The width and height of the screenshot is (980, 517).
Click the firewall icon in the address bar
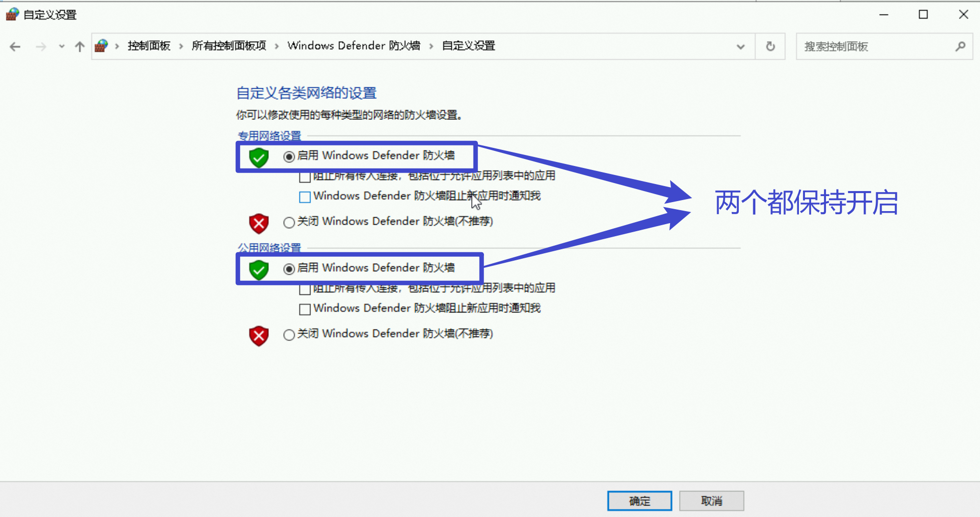(x=101, y=46)
